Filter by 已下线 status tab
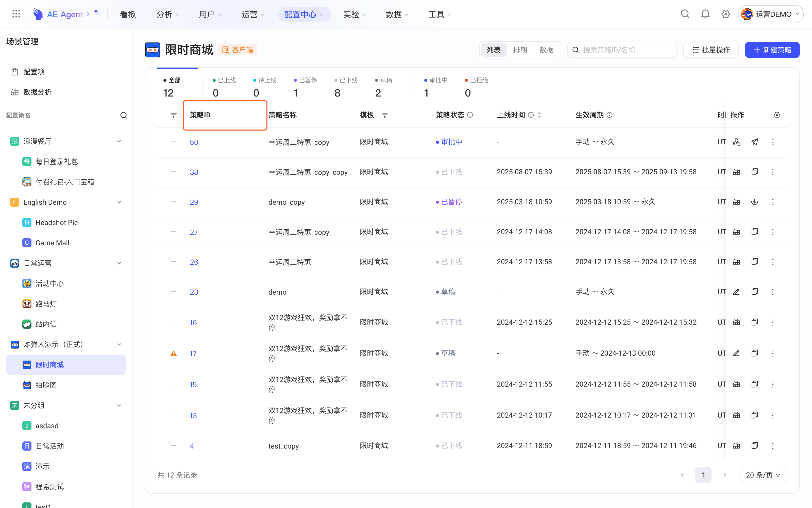Viewport: 812px width, 508px height. pos(346,87)
